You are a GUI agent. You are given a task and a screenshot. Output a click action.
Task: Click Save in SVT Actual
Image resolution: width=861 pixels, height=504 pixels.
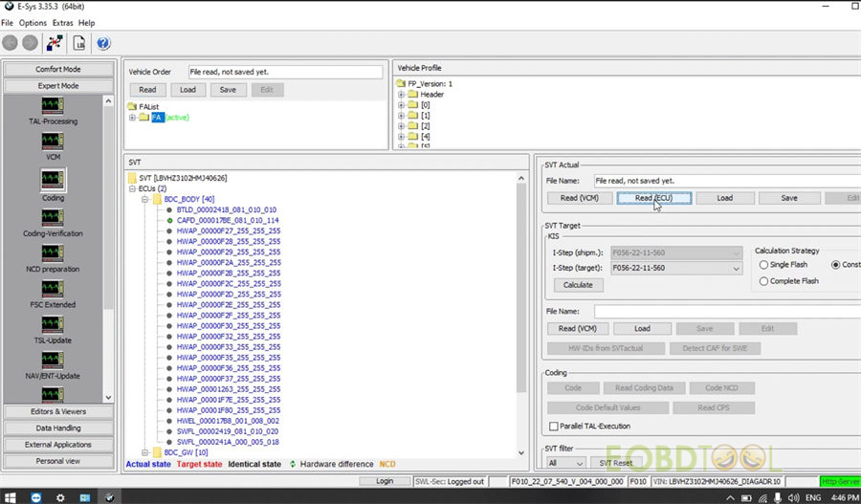click(x=789, y=198)
